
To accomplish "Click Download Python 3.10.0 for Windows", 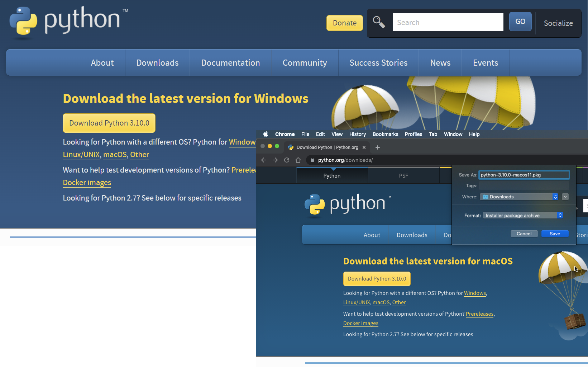I will [109, 123].
